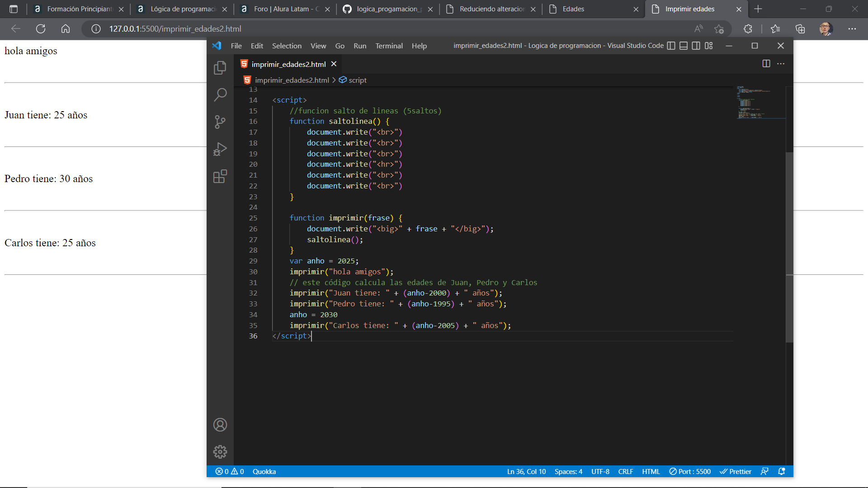This screenshot has width=868, height=488.
Task: Open the Help menu
Action: coord(419,46)
